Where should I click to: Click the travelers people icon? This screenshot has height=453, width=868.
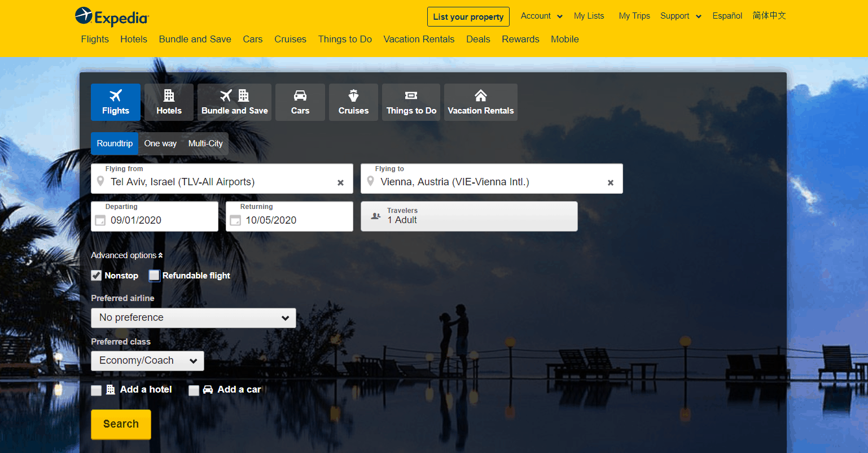click(376, 216)
